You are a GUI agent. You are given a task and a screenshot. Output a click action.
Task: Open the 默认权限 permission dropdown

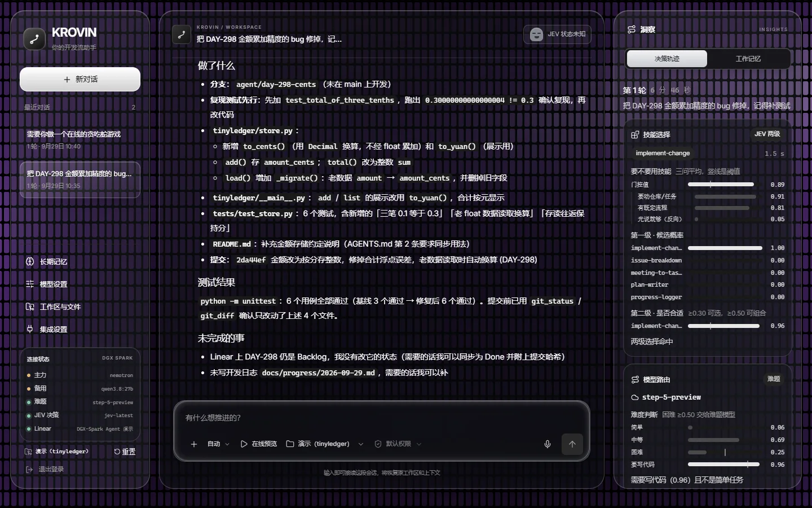pyautogui.click(x=398, y=444)
